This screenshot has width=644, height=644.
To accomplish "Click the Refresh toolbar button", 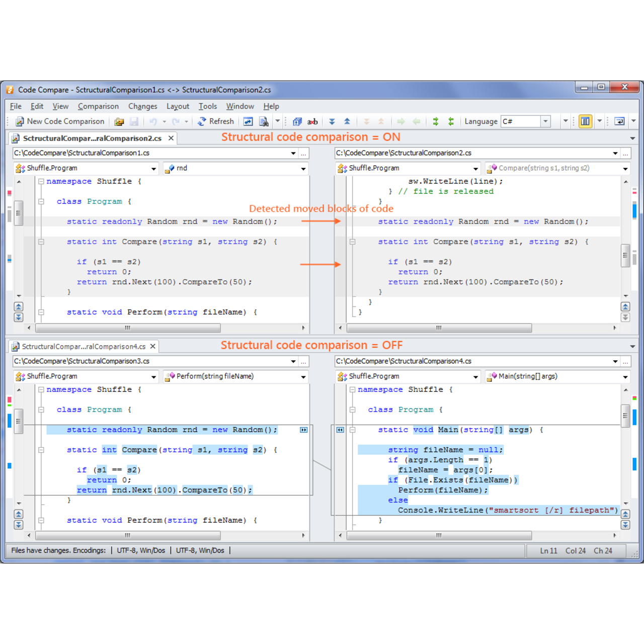I will click(x=216, y=121).
